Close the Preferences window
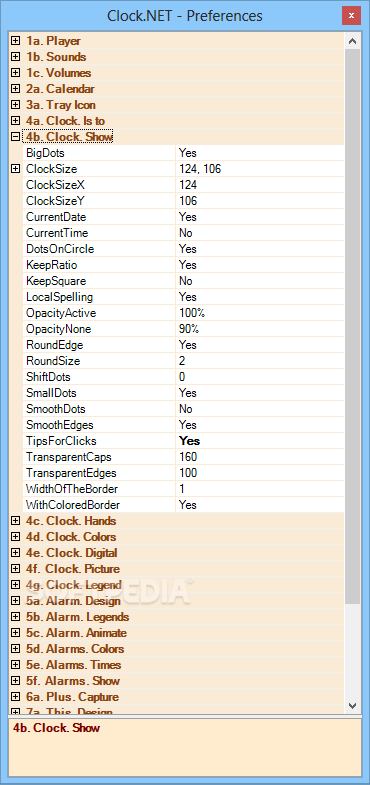The image size is (370, 785). tap(351, 16)
